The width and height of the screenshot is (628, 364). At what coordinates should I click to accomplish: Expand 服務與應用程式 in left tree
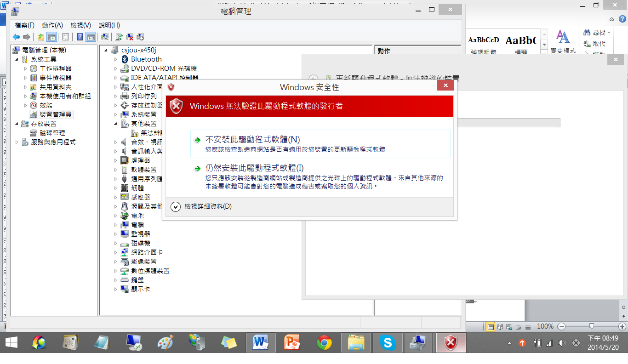[17, 142]
